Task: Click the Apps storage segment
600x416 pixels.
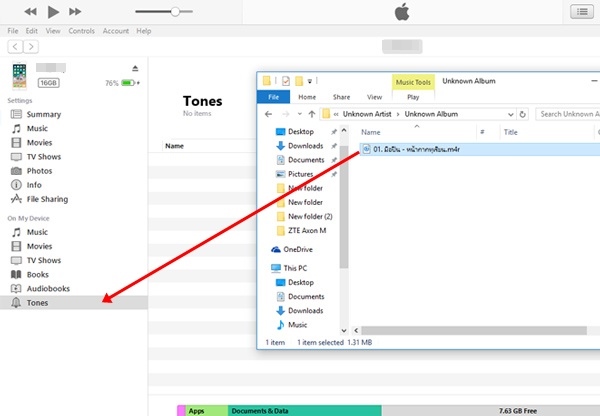Action: click(207, 411)
